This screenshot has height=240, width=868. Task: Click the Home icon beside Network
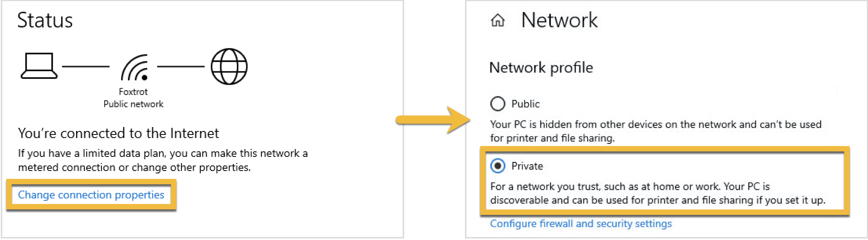498,20
